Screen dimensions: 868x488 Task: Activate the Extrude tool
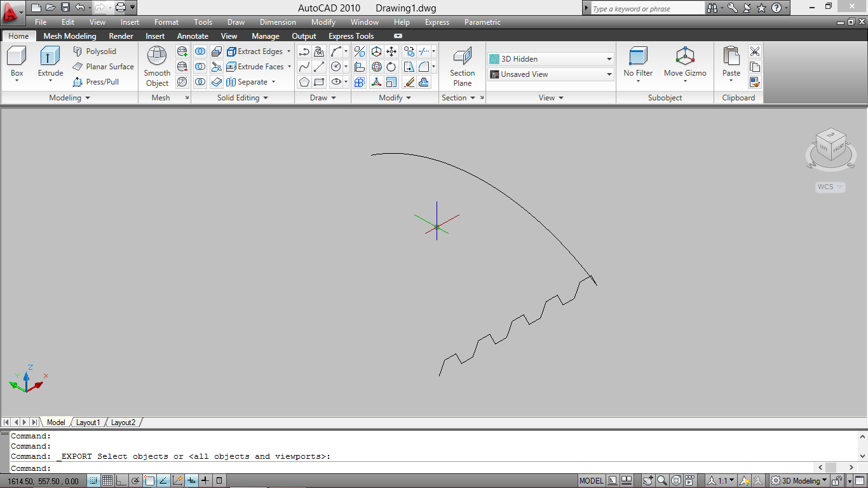click(x=50, y=62)
